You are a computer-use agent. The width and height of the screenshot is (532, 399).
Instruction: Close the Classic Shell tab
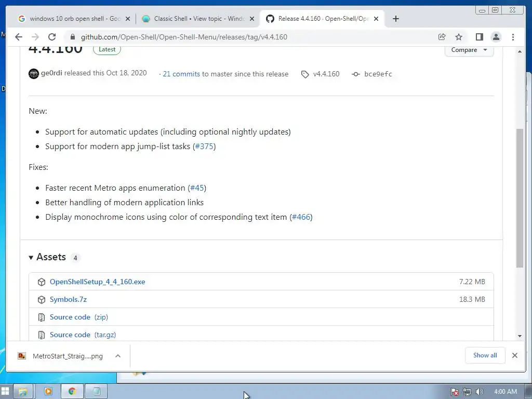pyautogui.click(x=252, y=19)
